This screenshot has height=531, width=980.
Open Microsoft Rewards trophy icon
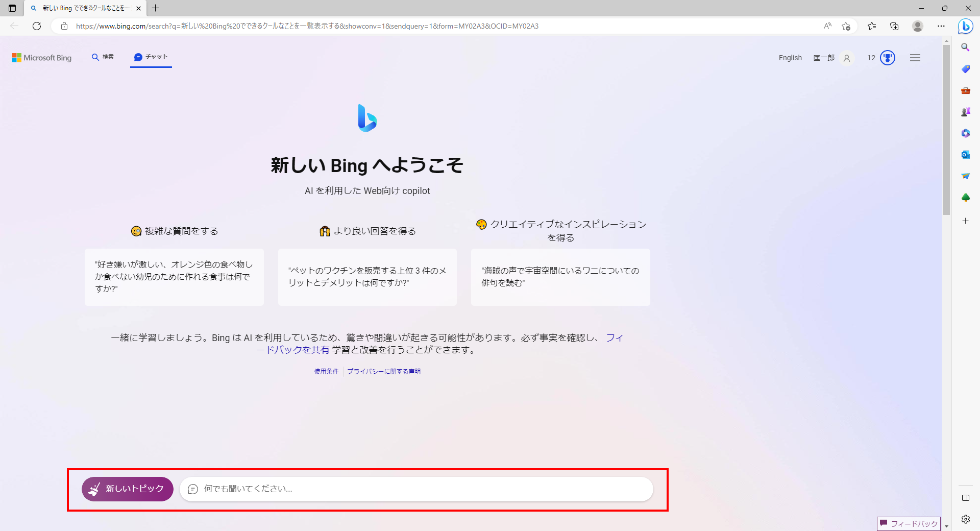click(x=888, y=58)
